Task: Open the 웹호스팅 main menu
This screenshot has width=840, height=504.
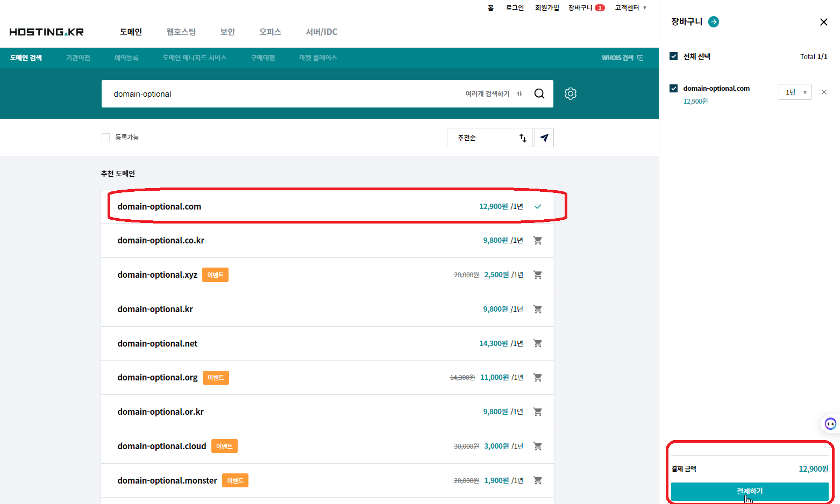Action: 181,32
